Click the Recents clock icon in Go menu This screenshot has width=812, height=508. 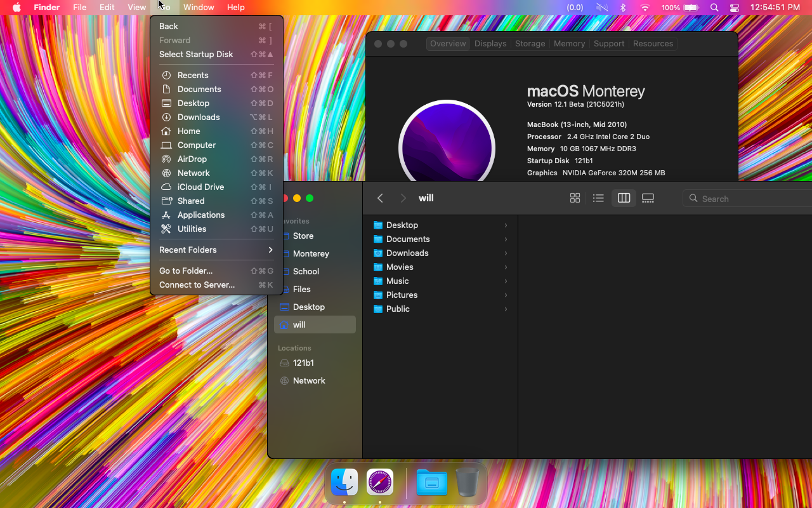click(x=166, y=75)
